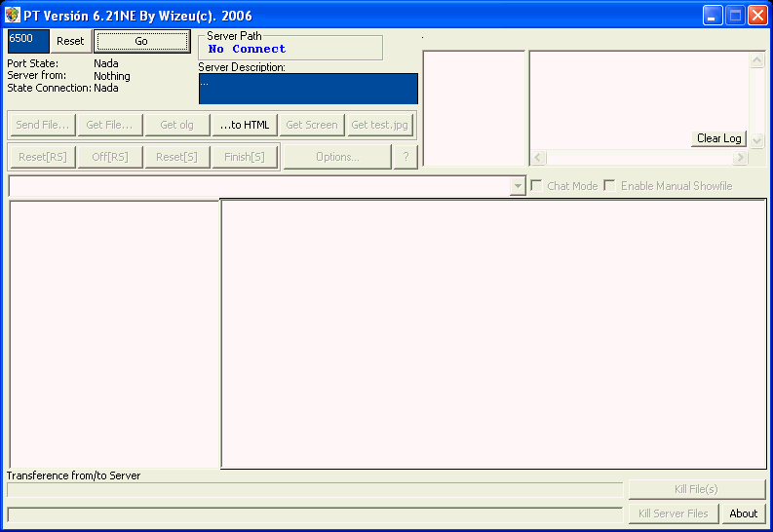Screen dimensions: 773x532
Task: Click the log's scroll down arrow
Action: [757, 140]
